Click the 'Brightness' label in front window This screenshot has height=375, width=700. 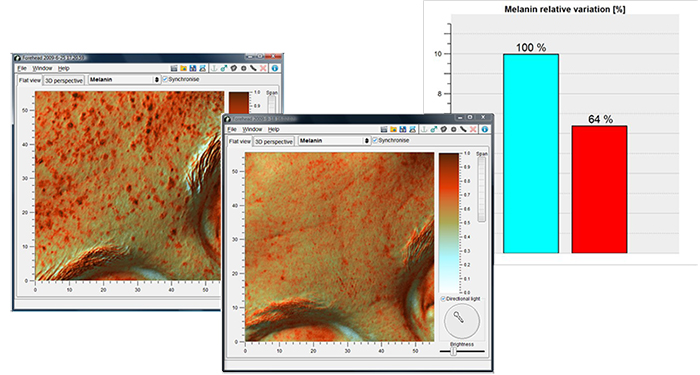tap(462, 344)
